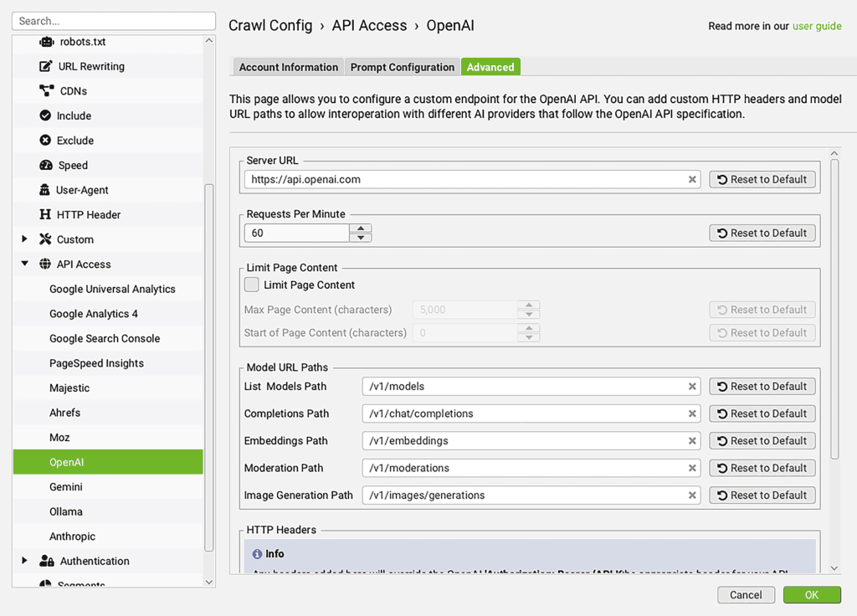Expand the Authentication tree section
The height and width of the screenshot is (616, 857).
point(24,561)
